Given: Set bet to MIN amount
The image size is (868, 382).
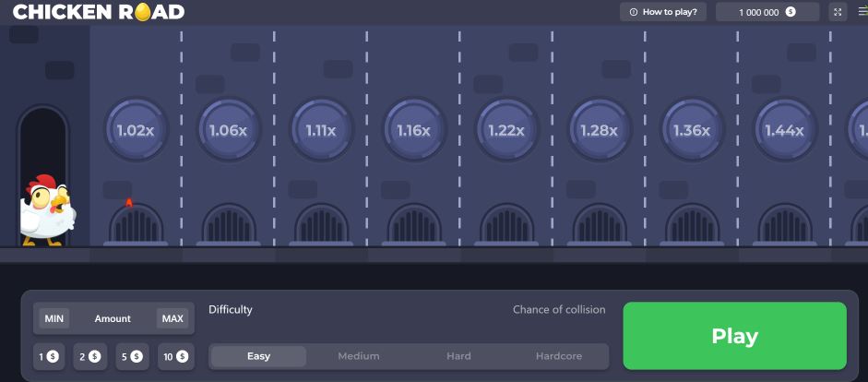Looking at the screenshot, I should point(54,318).
